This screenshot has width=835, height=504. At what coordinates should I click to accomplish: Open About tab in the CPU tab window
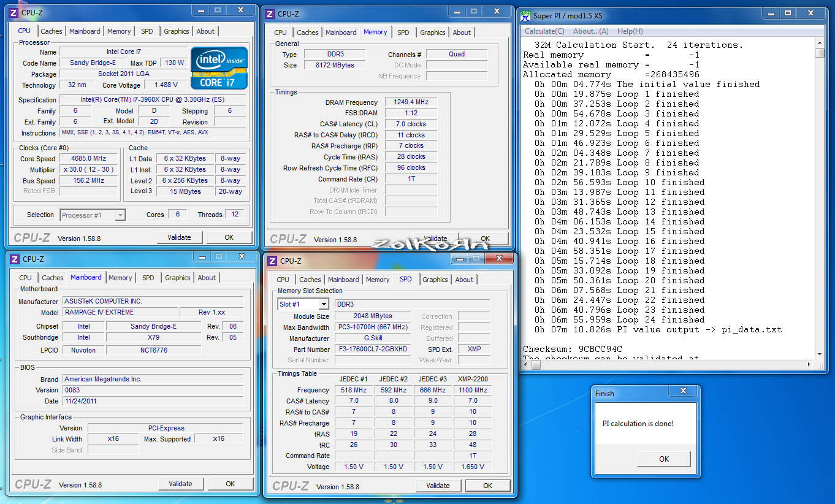(205, 31)
